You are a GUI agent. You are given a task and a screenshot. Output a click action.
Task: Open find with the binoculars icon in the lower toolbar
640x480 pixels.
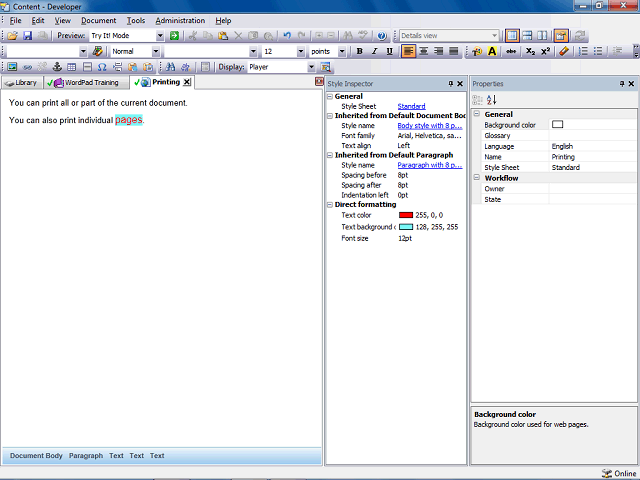pos(170,67)
